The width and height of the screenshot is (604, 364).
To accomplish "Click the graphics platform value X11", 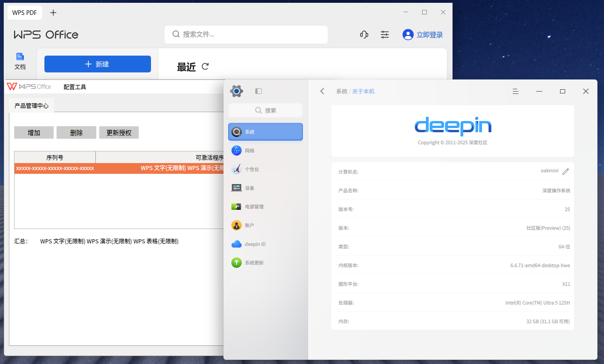I will tap(566, 284).
